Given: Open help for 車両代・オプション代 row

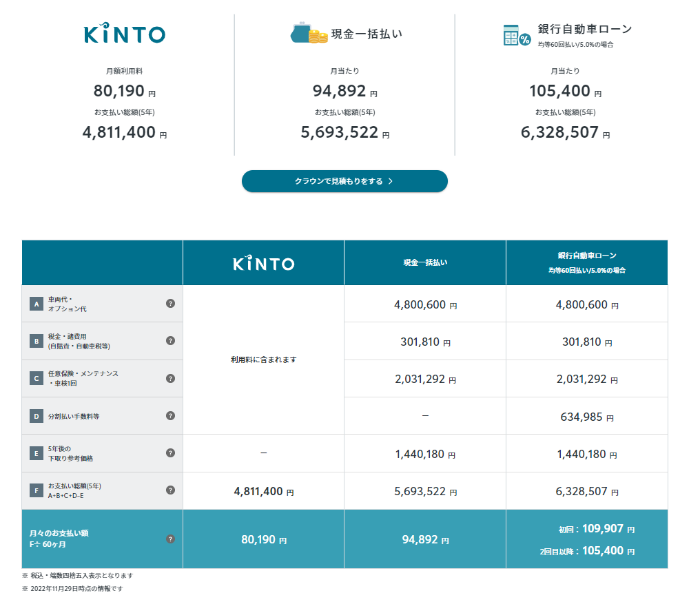Looking at the screenshot, I should (170, 304).
